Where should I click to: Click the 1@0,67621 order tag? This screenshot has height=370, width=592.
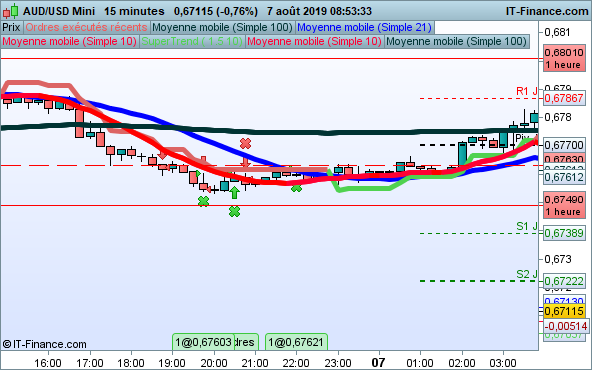click(296, 342)
